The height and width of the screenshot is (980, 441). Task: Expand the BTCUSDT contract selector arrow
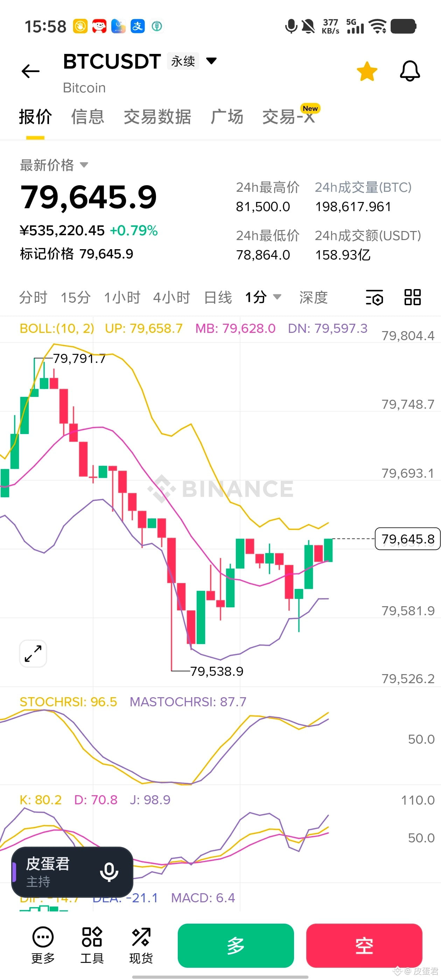(x=211, y=61)
